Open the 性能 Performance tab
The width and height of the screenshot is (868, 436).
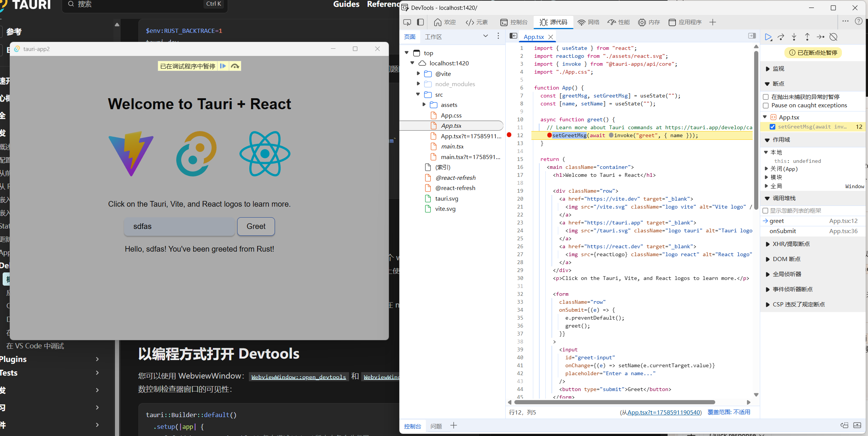619,22
